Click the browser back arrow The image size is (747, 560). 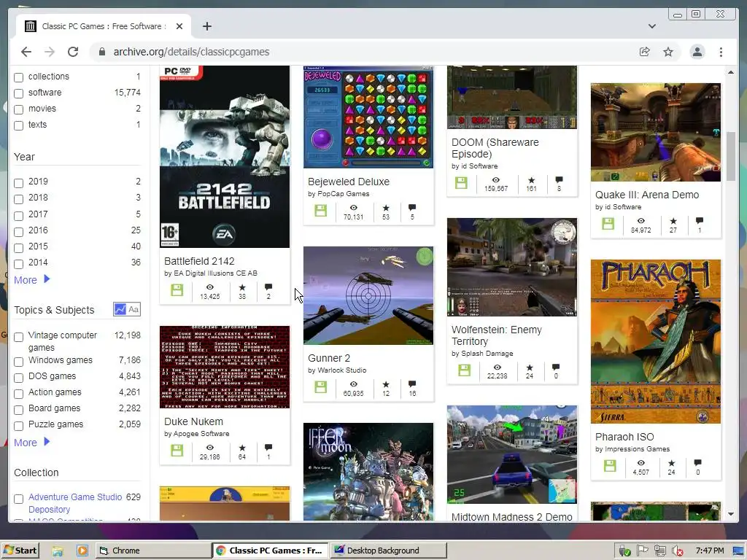pyautogui.click(x=26, y=52)
